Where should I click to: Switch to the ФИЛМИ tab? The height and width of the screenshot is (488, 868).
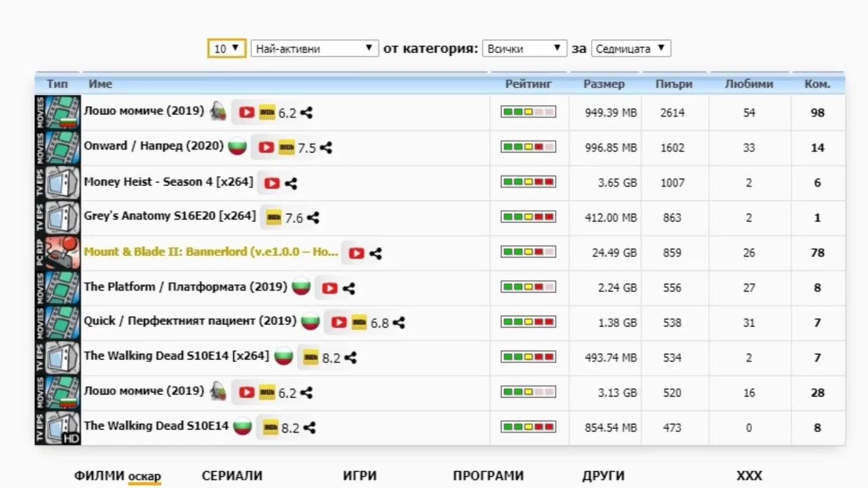(99, 475)
